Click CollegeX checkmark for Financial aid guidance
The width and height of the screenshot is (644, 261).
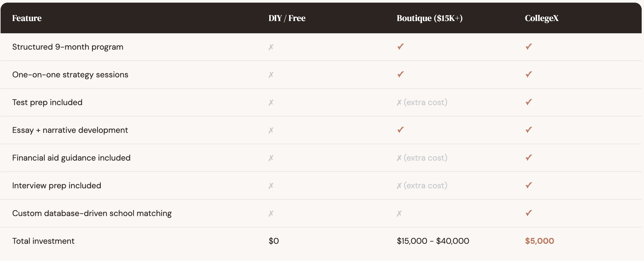pyautogui.click(x=529, y=158)
